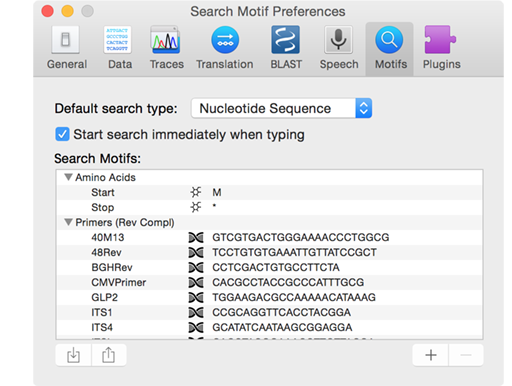
Task: Open the Speech microphone preferences
Action: 339,48
